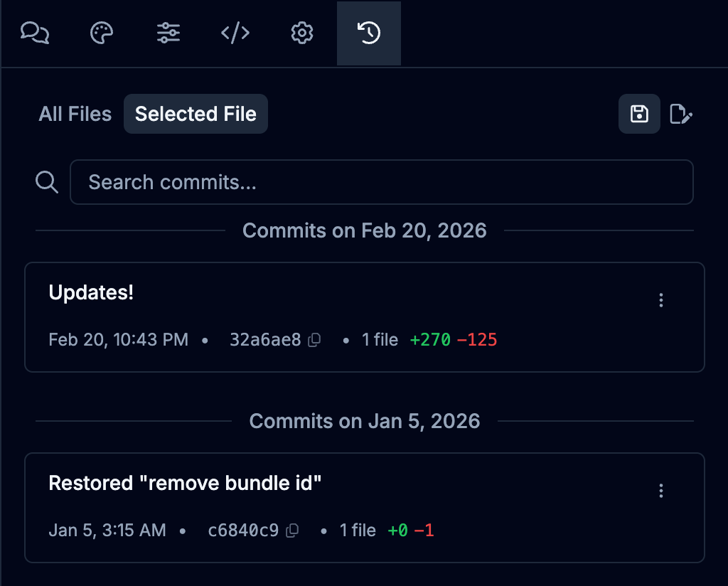
Task: Click the Commits on Jan 5, 2026 header
Action: pos(365,421)
